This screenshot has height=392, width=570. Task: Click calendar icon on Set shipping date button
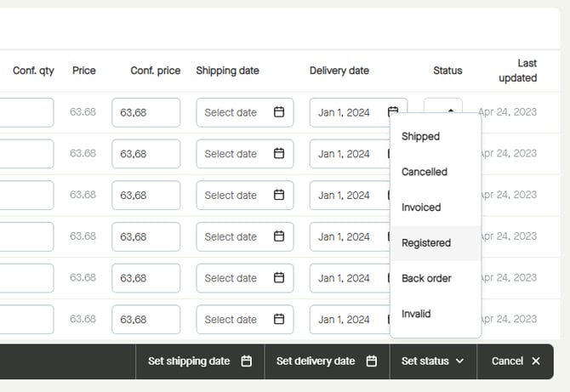click(x=247, y=361)
